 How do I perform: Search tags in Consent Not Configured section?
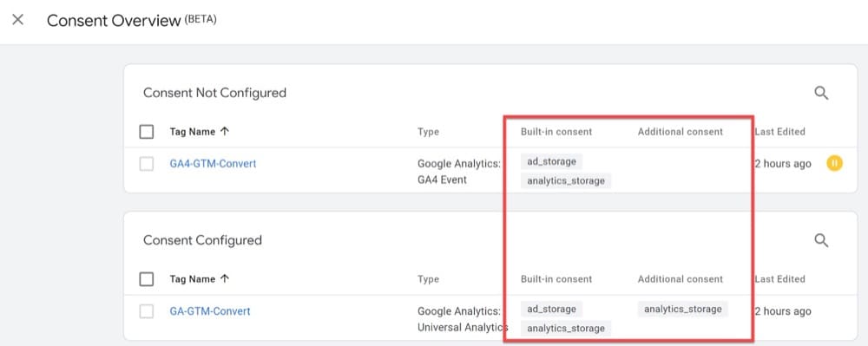pyautogui.click(x=821, y=93)
